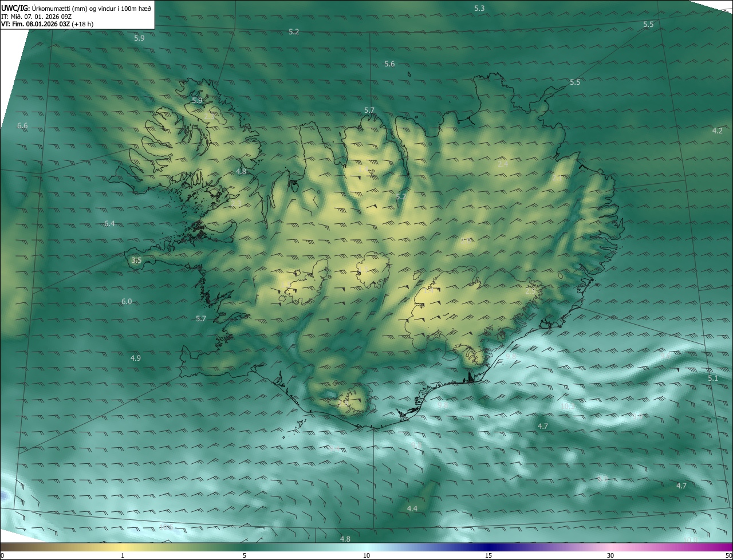Click the 5.1 value label
This screenshot has width=733, height=560.
click(x=712, y=379)
